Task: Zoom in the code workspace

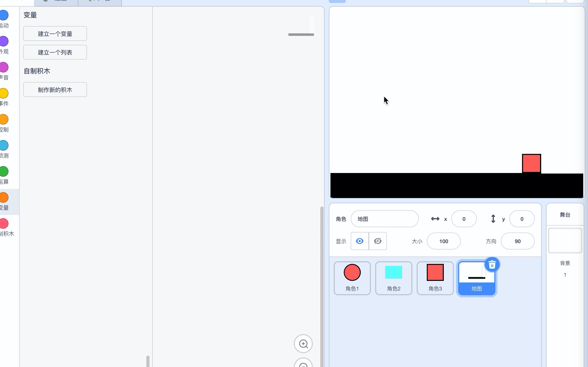Action: [303, 344]
